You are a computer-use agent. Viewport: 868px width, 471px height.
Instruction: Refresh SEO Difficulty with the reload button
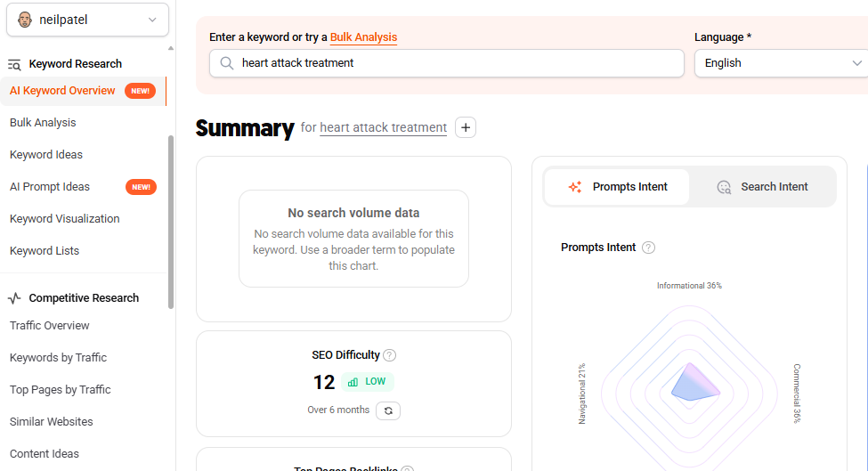[388, 410]
